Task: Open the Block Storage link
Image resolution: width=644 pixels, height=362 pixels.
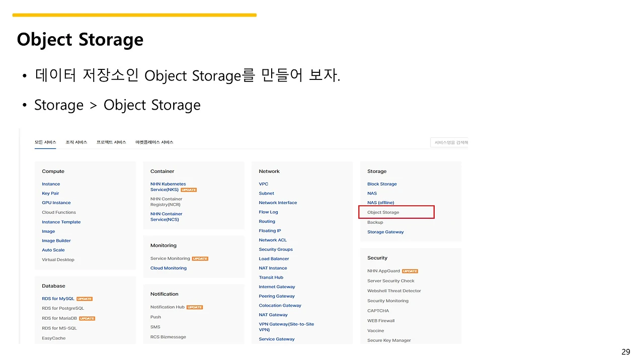Action: [382, 184]
